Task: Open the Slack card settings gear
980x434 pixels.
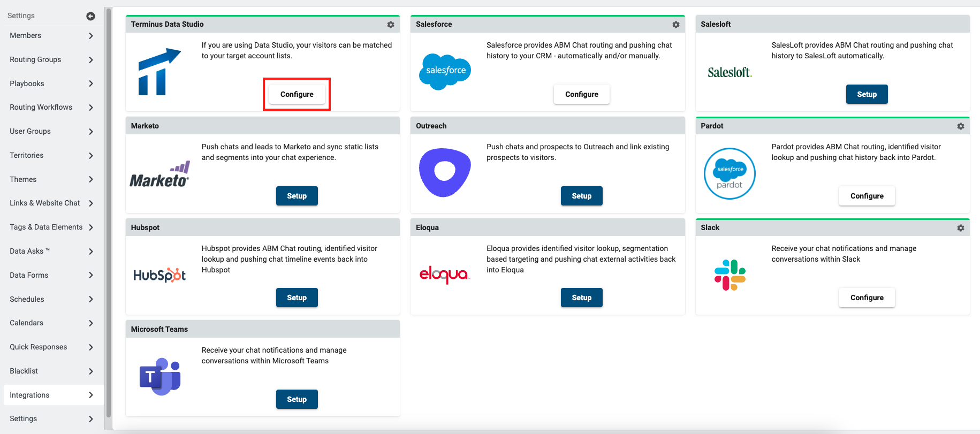Action: pyautogui.click(x=961, y=228)
